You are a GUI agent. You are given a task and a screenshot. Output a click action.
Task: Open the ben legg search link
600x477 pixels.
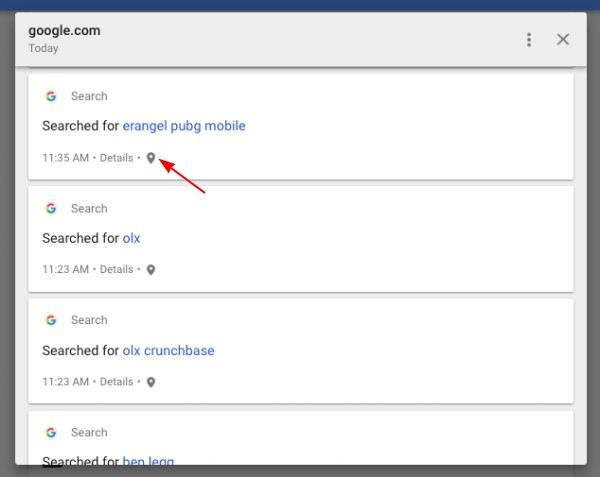point(148,461)
